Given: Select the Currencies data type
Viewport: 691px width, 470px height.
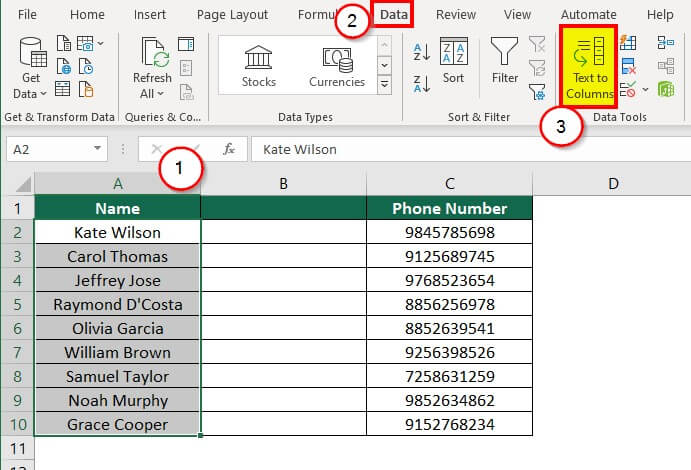Looking at the screenshot, I should [336, 65].
